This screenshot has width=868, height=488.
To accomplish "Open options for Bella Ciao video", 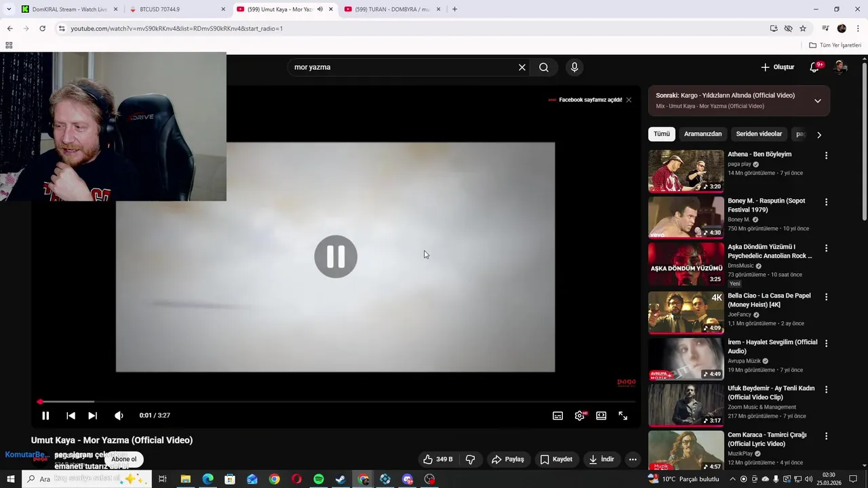I will pyautogui.click(x=826, y=297).
